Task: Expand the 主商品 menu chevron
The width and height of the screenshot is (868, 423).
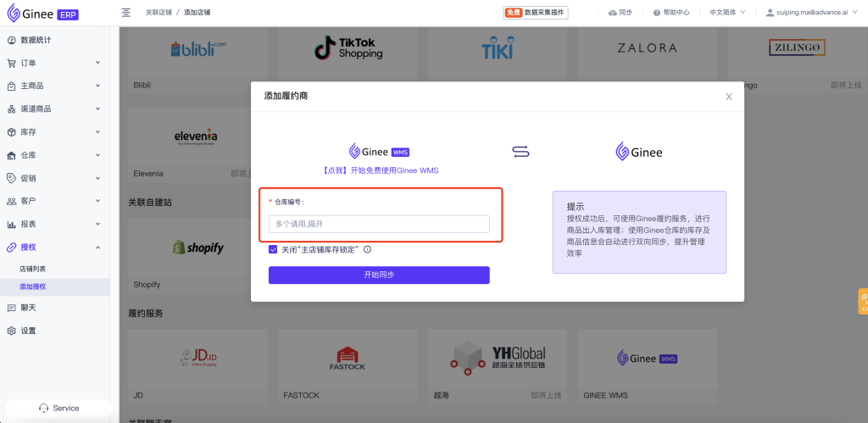Action: (97, 86)
